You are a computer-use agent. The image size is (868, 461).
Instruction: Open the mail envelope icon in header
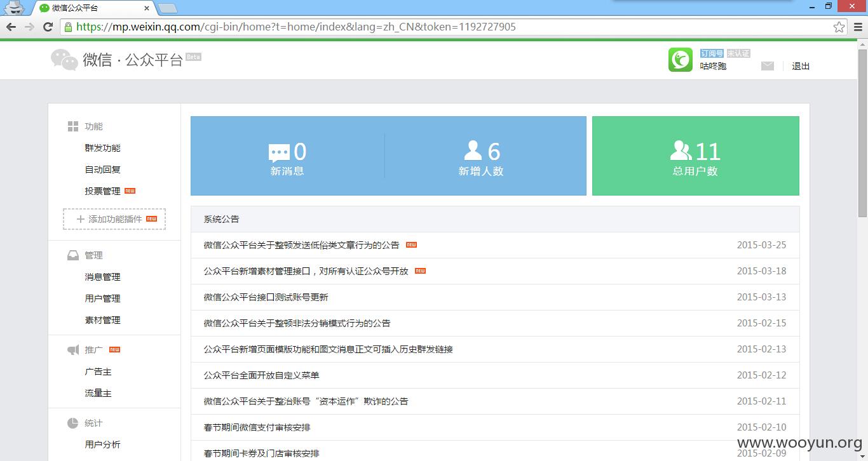[x=768, y=66]
